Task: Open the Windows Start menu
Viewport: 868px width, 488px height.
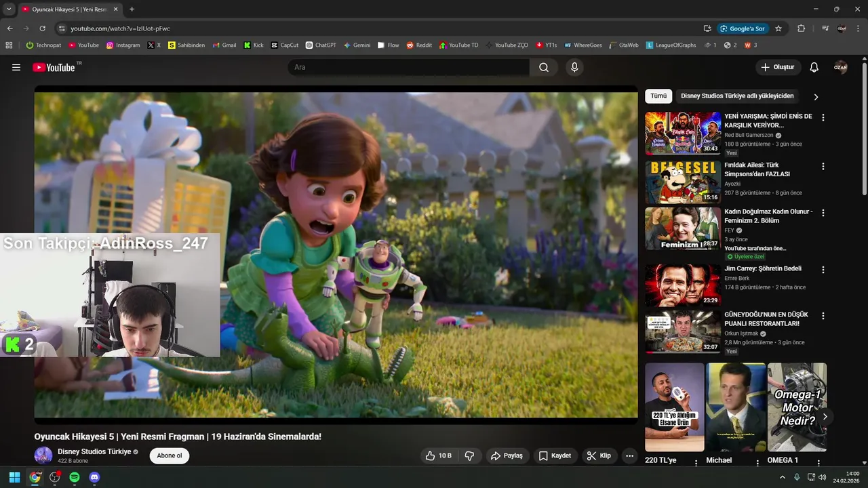Action: [14, 477]
